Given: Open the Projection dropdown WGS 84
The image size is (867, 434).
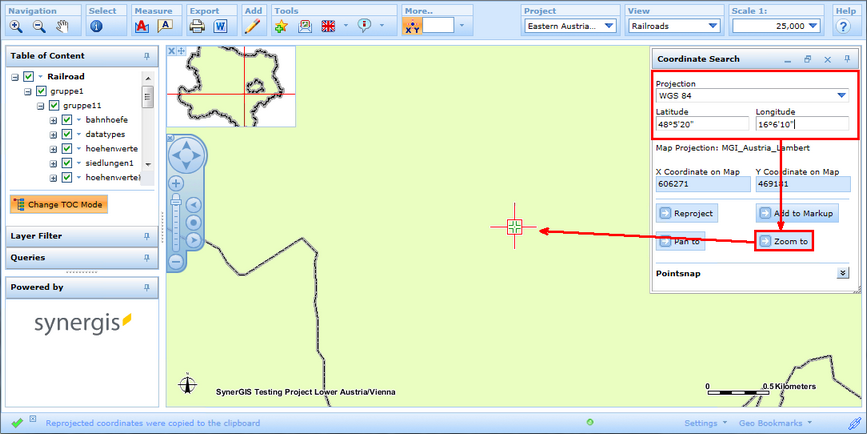Looking at the screenshot, I should coord(752,96).
